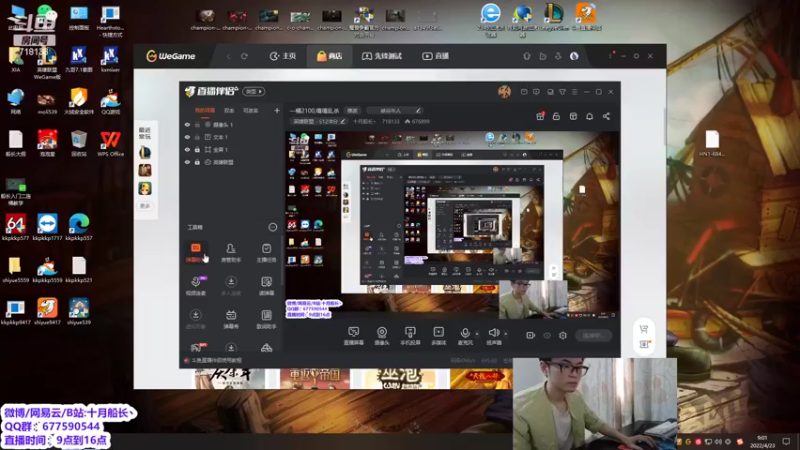Click WeGame back navigation arrow
Screen dimensions: 800x450
[x=229, y=56]
